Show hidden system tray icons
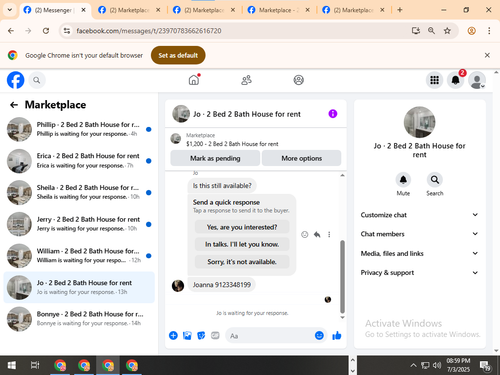The width and height of the screenshot is (500, 375). click(413, 365)
